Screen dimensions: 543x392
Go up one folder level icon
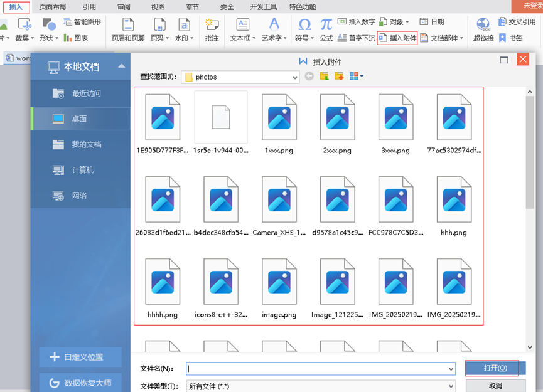[x=324, y=77]
